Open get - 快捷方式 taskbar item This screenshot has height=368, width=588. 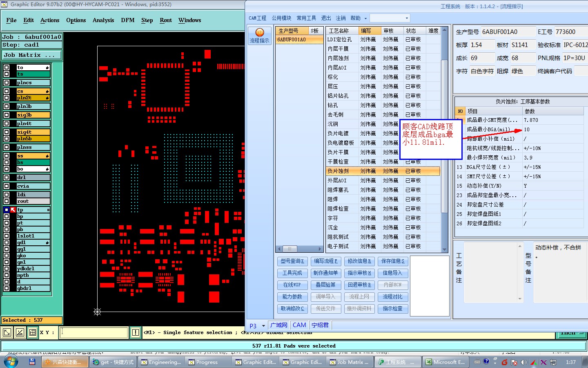click(114, 362)
